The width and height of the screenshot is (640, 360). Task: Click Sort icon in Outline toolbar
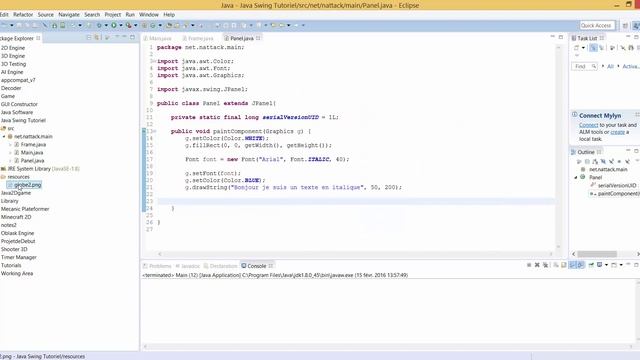tap(595, 161)
